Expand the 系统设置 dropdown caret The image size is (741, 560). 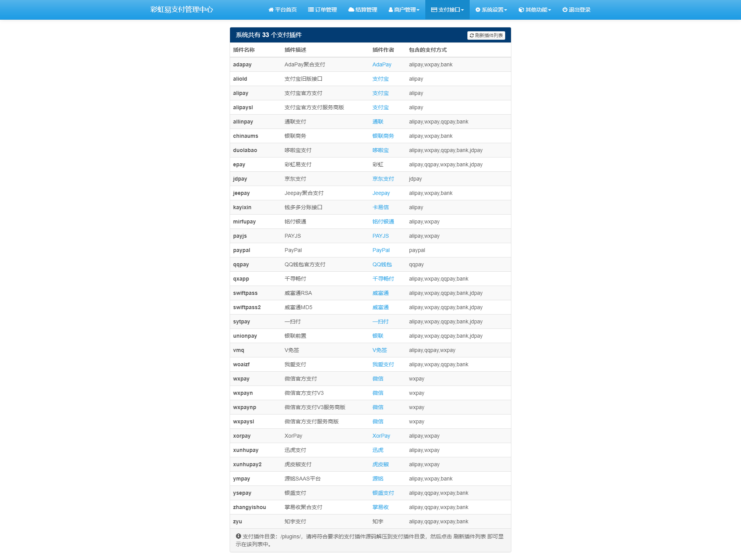[x=506, y=10]
